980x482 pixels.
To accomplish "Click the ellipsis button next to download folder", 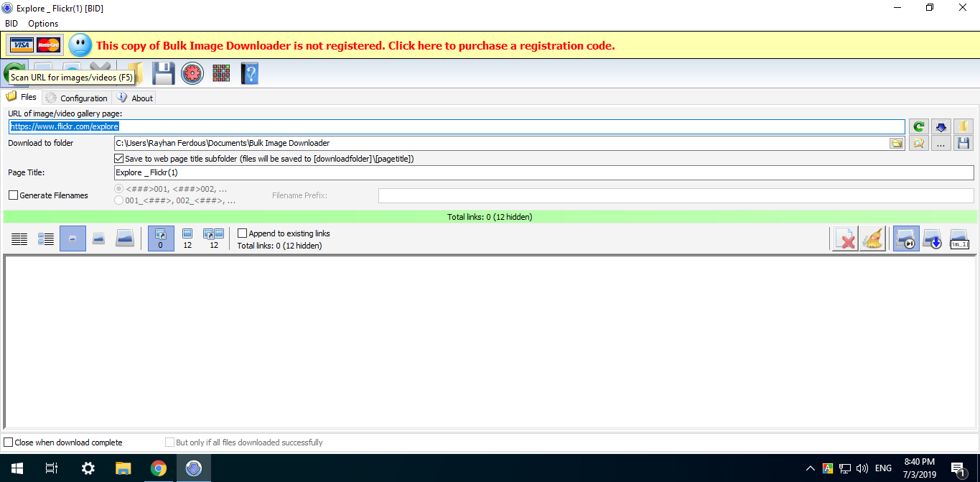I will 941,143.
